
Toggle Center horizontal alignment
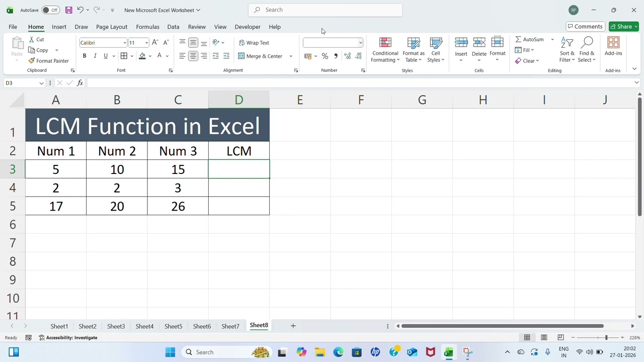pyautogui.click(x=193, y=56)
